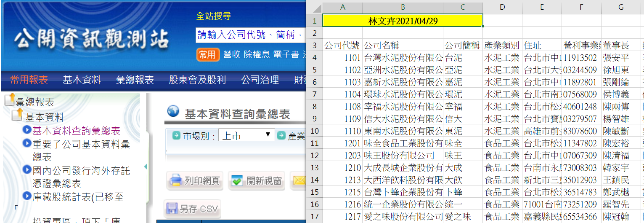
Task: Click the 產業類別 header cell in Excel
Action: (502, 46)
